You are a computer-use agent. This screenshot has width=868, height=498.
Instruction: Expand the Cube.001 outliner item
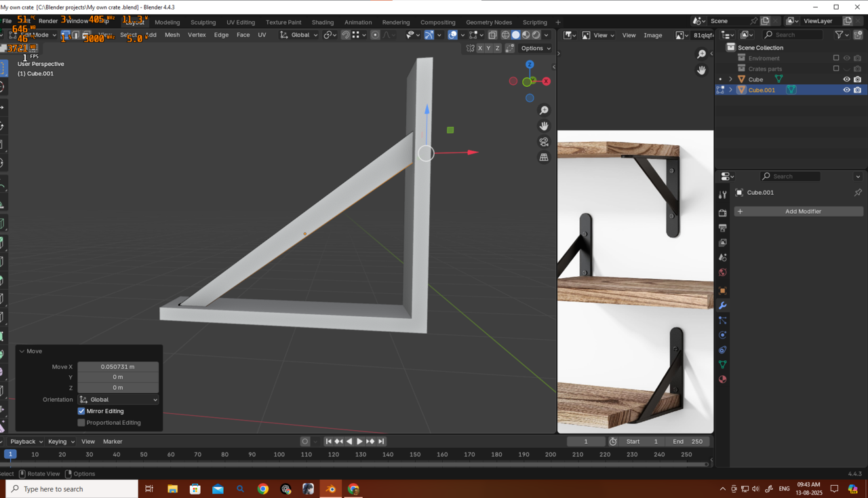point(730,90)
